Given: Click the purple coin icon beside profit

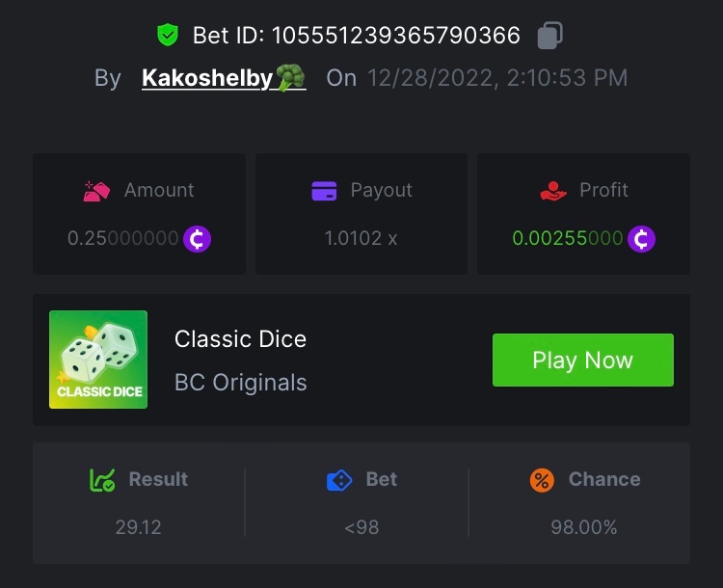Looking at the screenshot, I should [x=641, y=238].
